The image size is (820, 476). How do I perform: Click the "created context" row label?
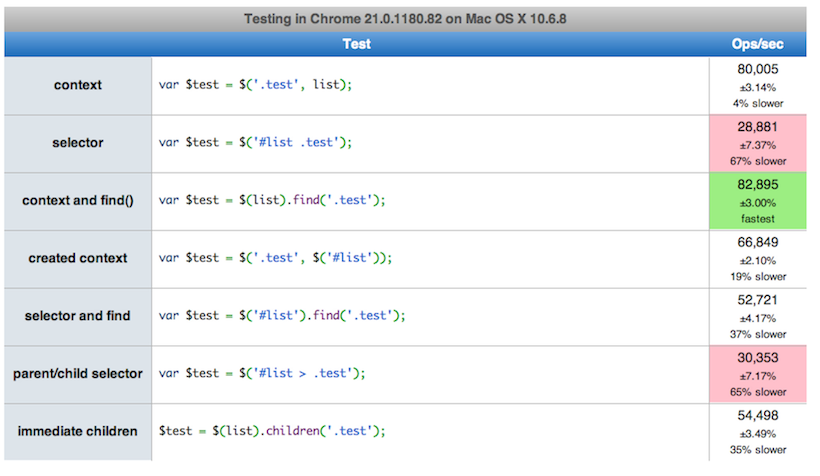pos(78,258)
